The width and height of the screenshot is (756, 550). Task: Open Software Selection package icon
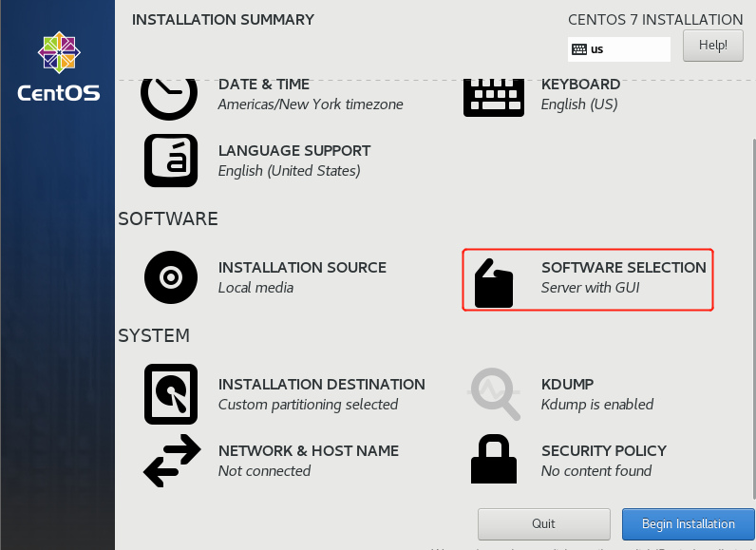coord(494,283)
